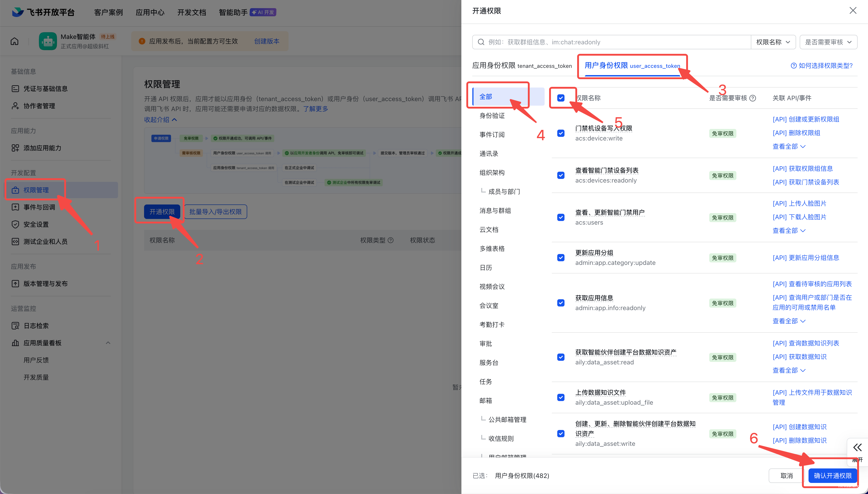The width and height of the screenshot is (868, 494).
Task: Expand 查看全部 under 获取应用信息
Action: (x=789, y=321)
